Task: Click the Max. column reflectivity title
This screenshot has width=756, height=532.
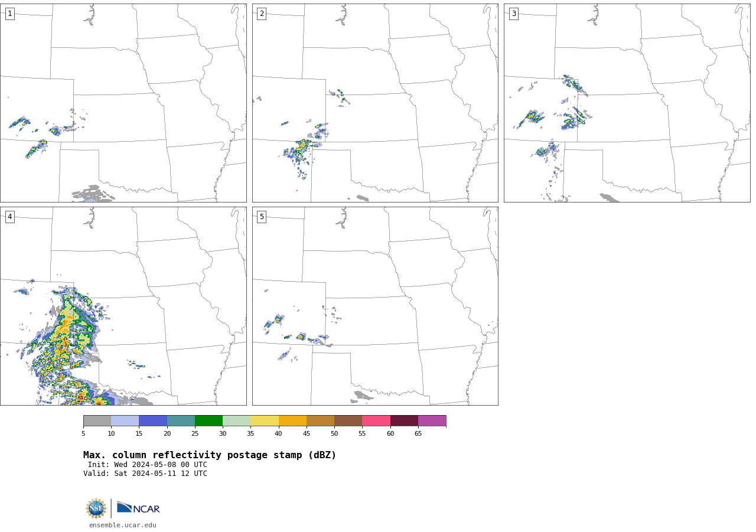Action: click(210, 455)
